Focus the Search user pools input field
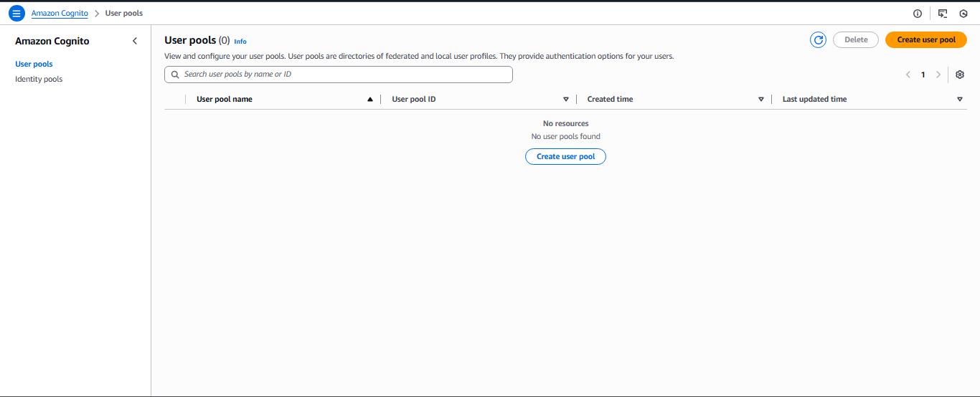Viewport: 980px width, 397px height. (x=339, y=75)
